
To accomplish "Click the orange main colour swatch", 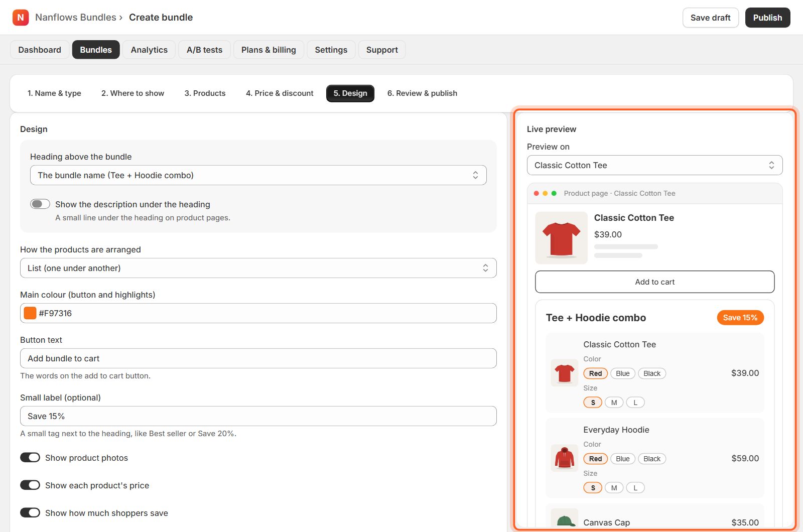I will click(x=30, y=313).
